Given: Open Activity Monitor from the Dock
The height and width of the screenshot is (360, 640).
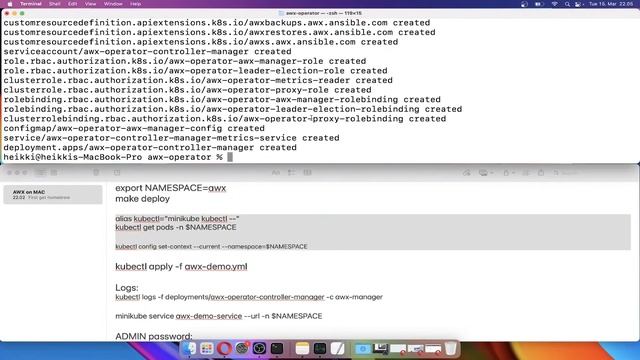Looking at the screenshot, I should (x=320, y=348).
